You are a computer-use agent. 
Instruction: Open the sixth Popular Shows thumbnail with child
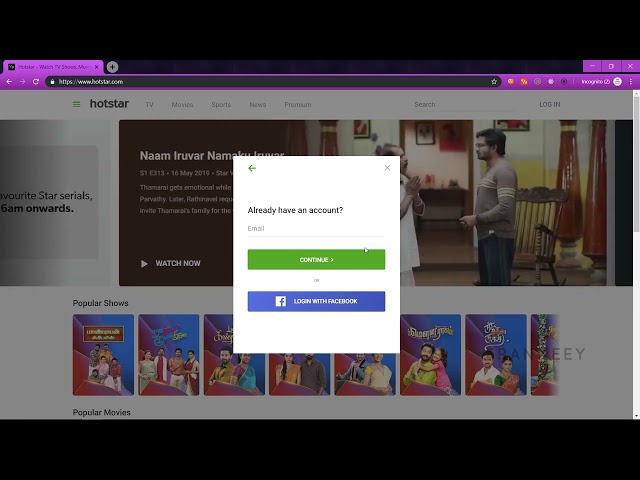coord(430,355)
